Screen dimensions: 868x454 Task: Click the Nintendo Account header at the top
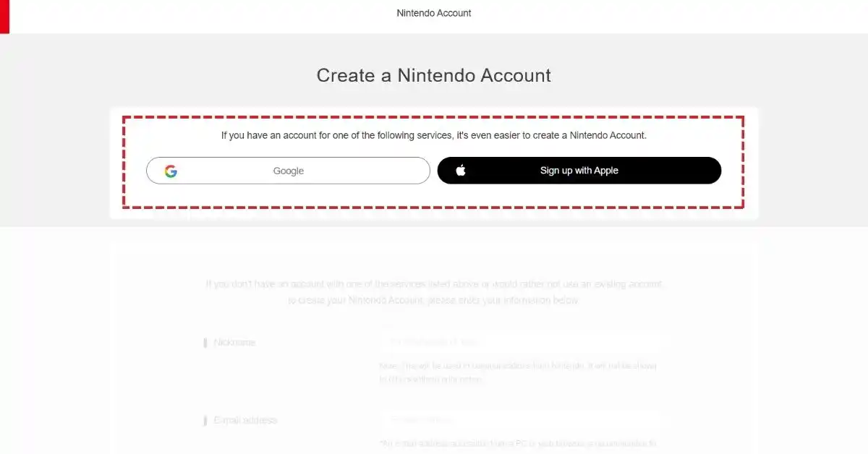pos(433,12)
